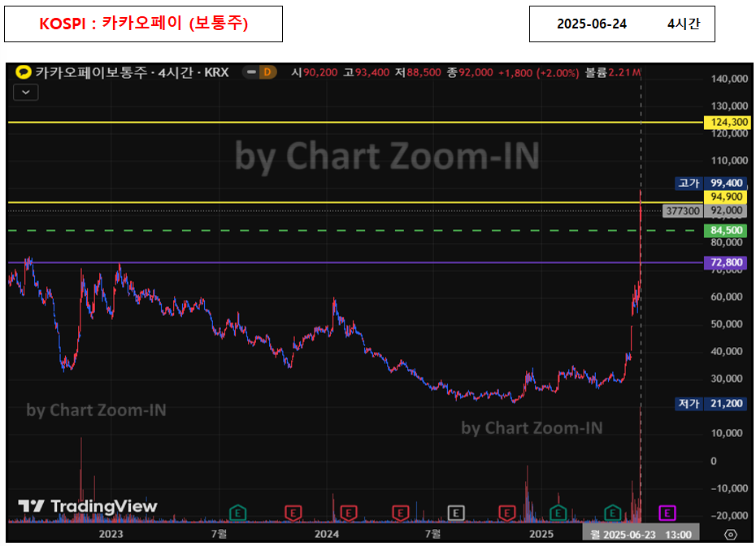Click the close value 종92,000

coord(470,73)
